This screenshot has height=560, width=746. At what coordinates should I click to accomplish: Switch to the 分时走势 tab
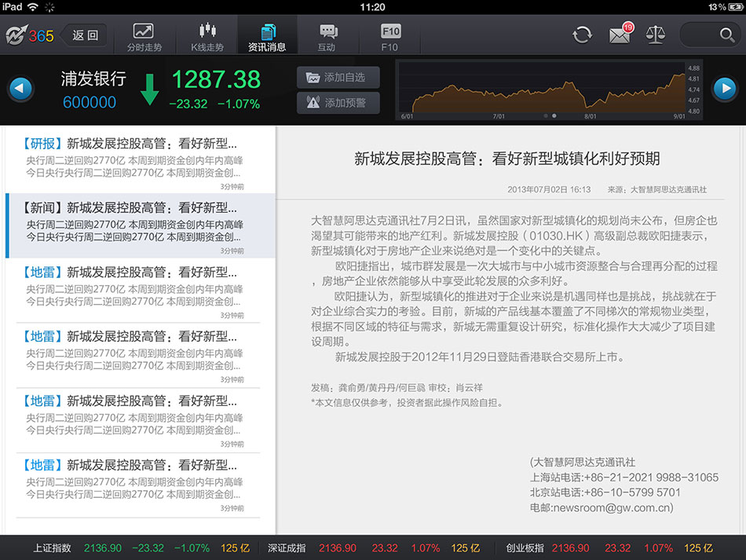point(144,36)
